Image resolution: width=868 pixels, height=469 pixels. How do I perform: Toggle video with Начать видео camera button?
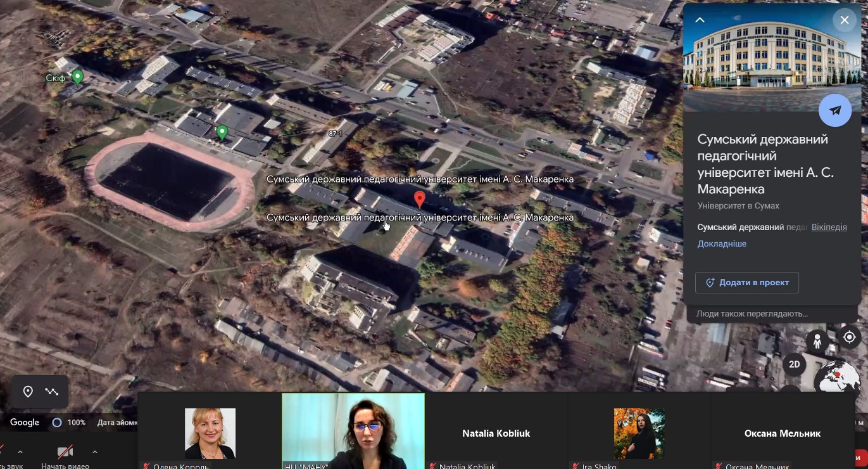[x=65, y=453]
